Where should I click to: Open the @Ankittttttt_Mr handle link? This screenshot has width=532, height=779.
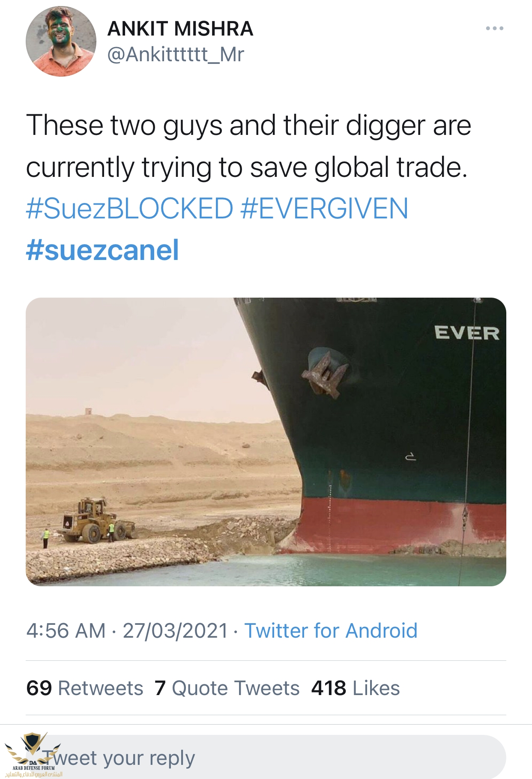[176, 54]
